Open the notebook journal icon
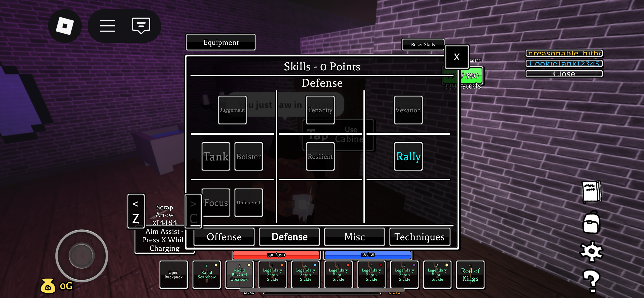 [x=592, y=192]
